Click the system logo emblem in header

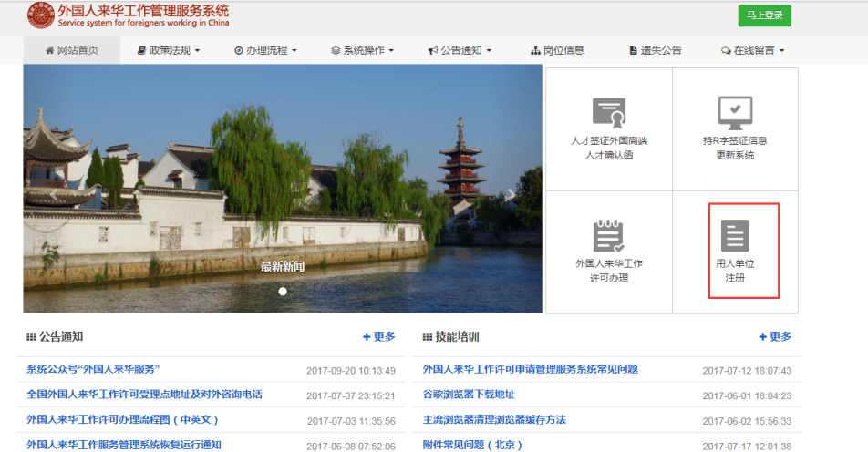tap(40, 16)
